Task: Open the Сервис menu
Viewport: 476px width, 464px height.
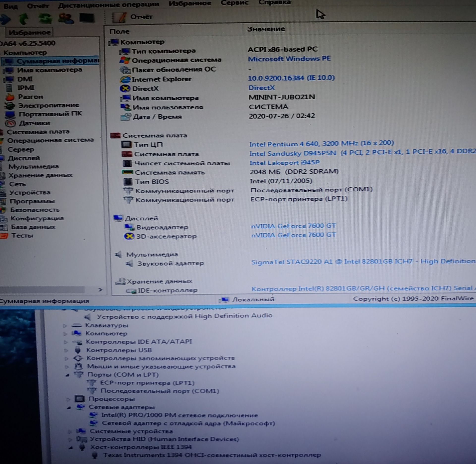Action: pyautogui.click(x=234, y=3)
